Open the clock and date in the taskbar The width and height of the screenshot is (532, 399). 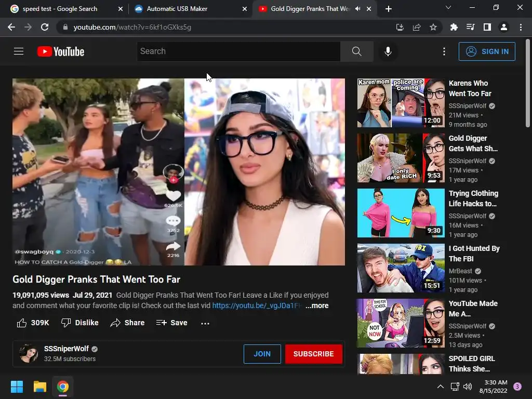click(x=494, y=387)
